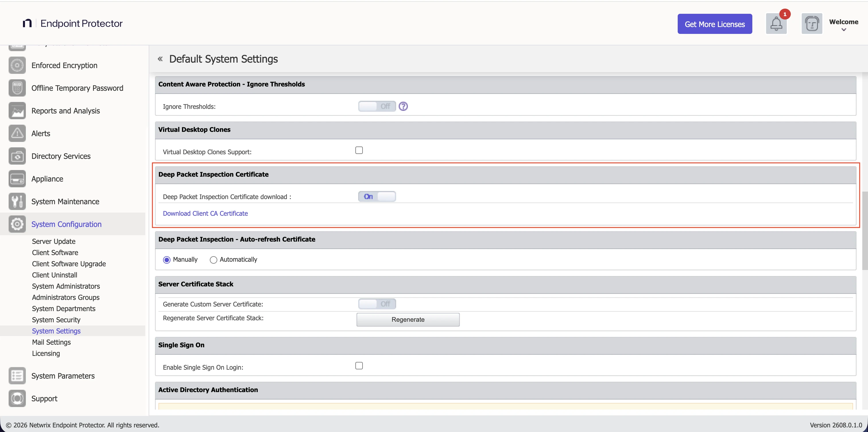Enable Virtual Desktop Clones Support checkbox
The width and height of the screenshot is (868, 432).
pos(359,150)
